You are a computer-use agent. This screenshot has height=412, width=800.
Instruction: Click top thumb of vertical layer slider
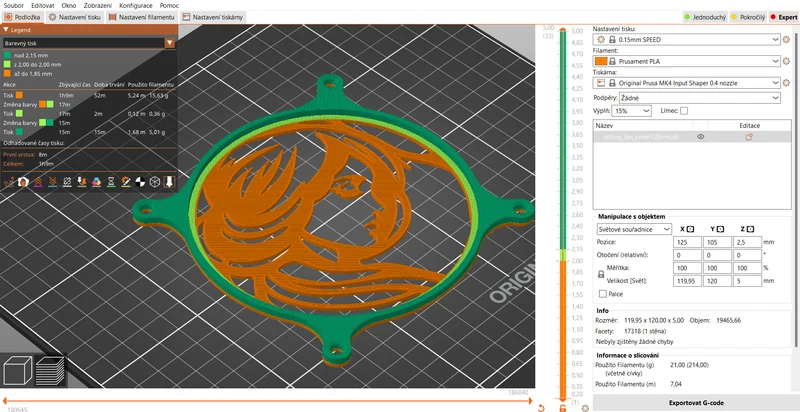tap(563, 31)
